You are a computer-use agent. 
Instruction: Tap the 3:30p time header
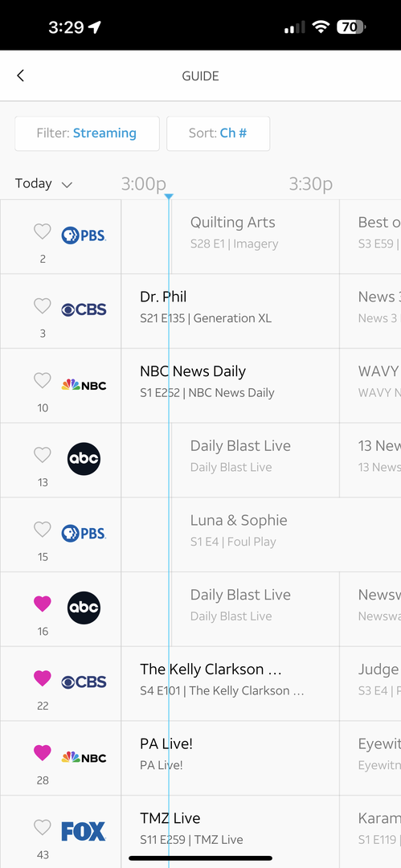pos(311,184)
